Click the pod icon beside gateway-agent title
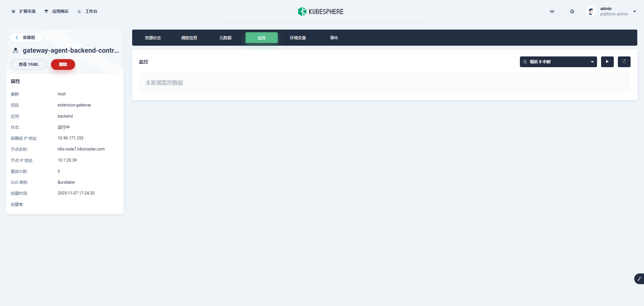644x306 pixels. tap(15, 51)
